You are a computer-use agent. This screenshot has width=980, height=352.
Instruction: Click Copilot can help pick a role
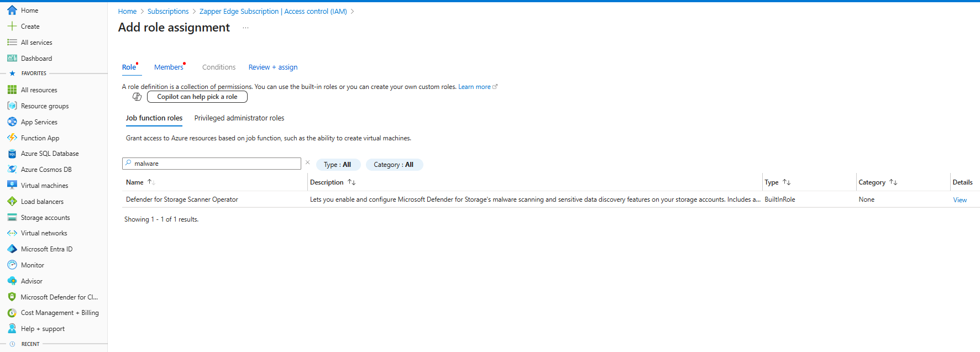click(197, 97)
